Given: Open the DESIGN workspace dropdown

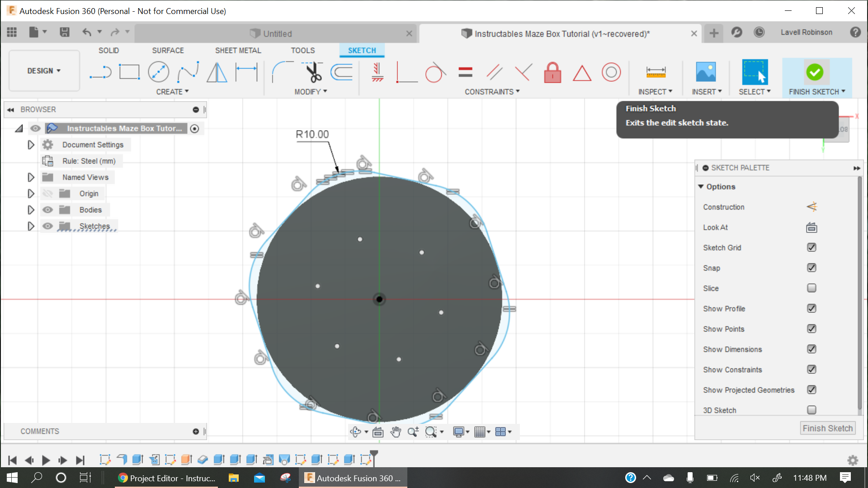Looking at the screenshot, I should [44, 71].
